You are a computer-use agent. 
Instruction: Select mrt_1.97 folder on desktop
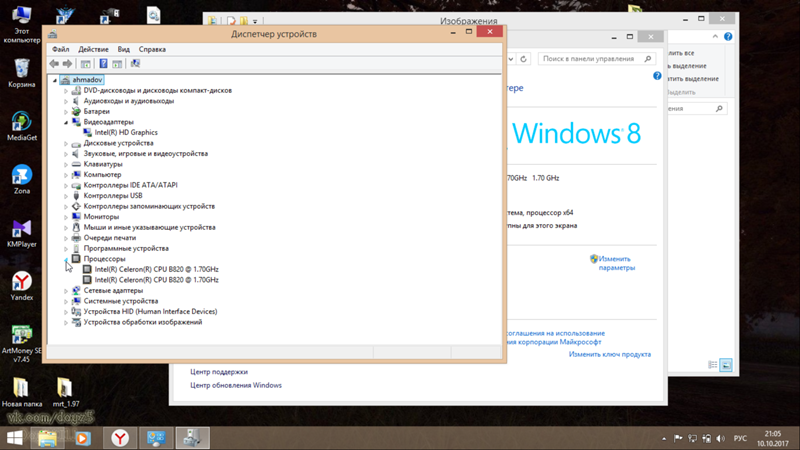pyautogui.click(x=65, y=392)
